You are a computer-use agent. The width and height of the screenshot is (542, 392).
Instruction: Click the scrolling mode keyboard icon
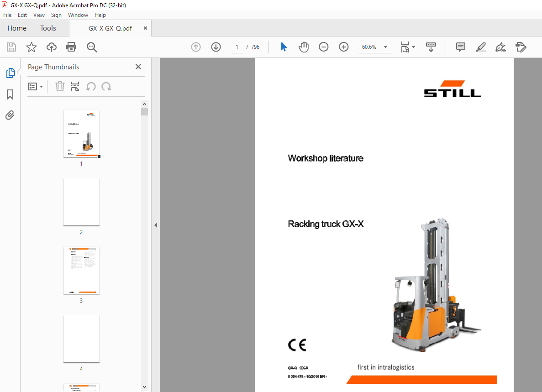[x=431, y=47]
